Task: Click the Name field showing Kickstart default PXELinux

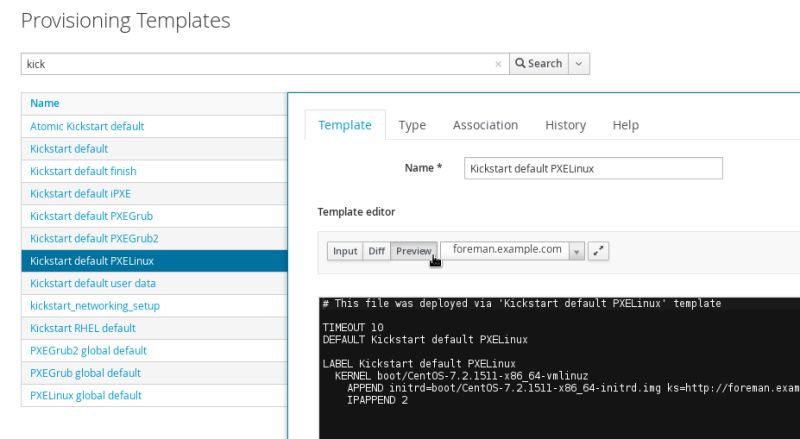Action: click(x=593, y=168)
